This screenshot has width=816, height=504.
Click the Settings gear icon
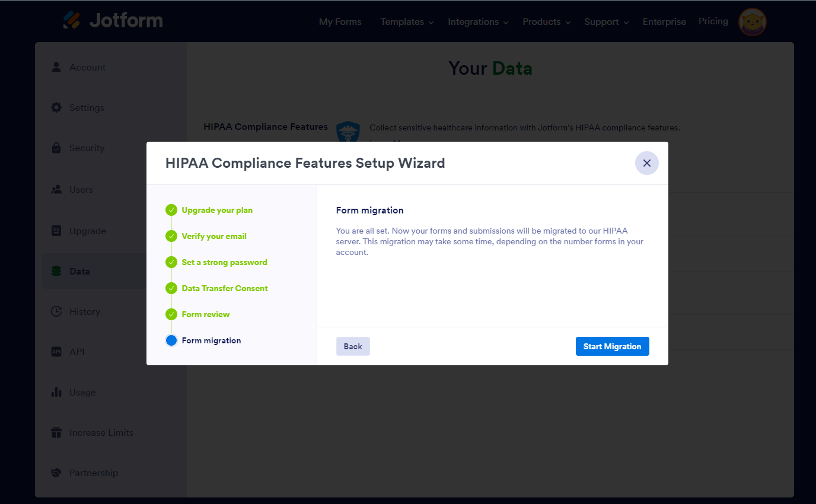click(x=56, y=107)
